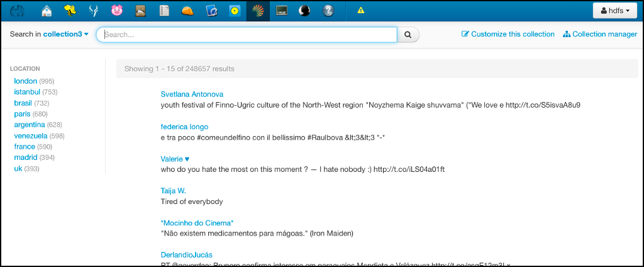The height and width of the screenshot is (267, 644).
Task: Click the Solr Search sunburst icon
Action: 258,11
